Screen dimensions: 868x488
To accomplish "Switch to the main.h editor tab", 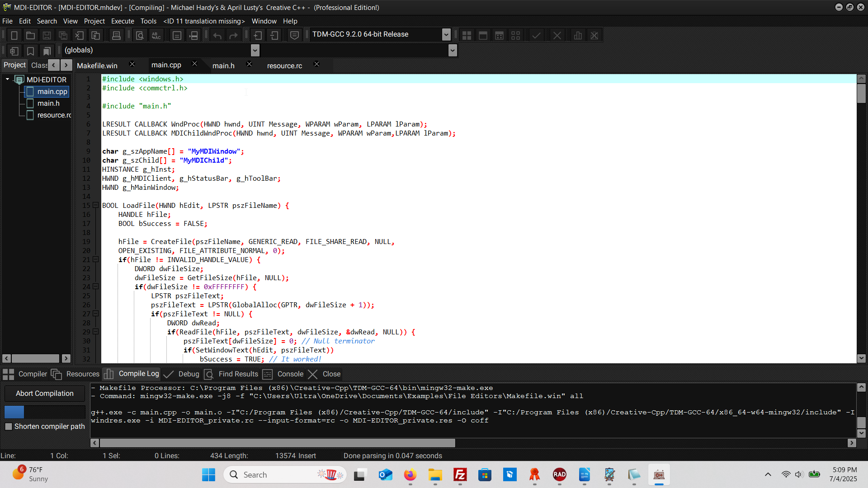I will [223, 66].
